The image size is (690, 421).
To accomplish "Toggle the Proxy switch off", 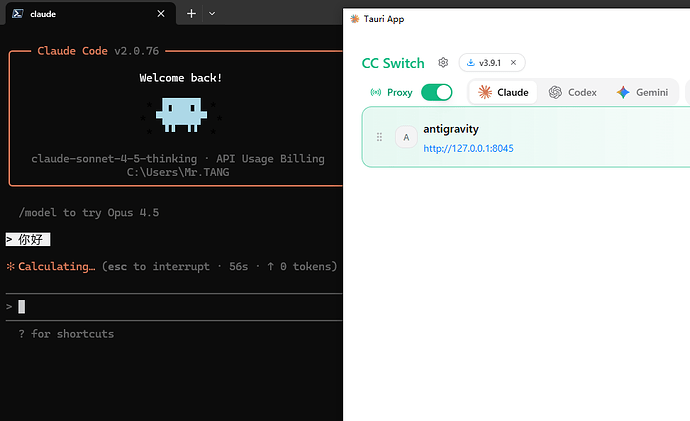I will point(437,92).
